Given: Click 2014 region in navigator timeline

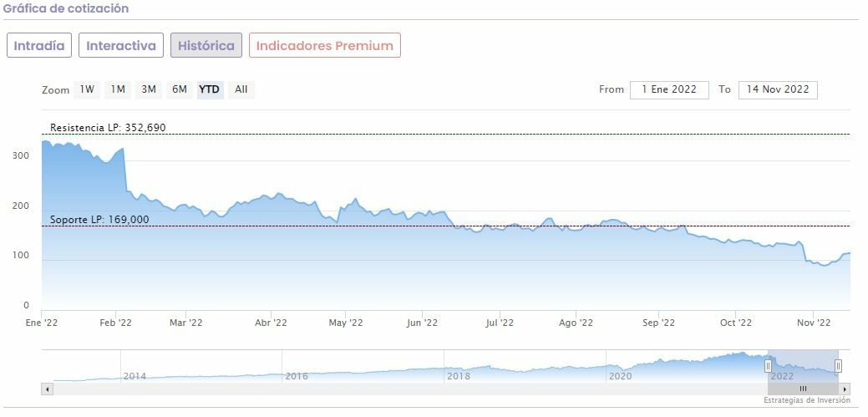Looking at the screenshot, I should click(x=135, y=376).
